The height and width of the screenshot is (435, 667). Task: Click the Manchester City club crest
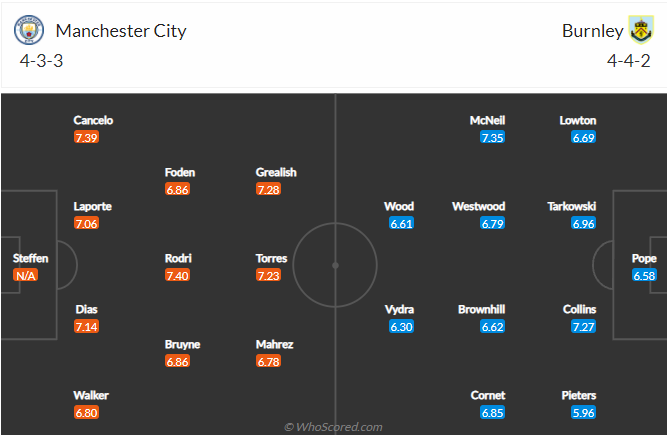pos(29,30)
